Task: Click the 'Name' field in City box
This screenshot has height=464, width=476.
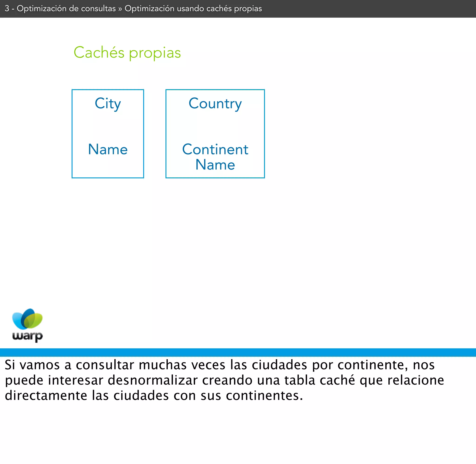Action: pyautogui.click(x=108, y=149)
